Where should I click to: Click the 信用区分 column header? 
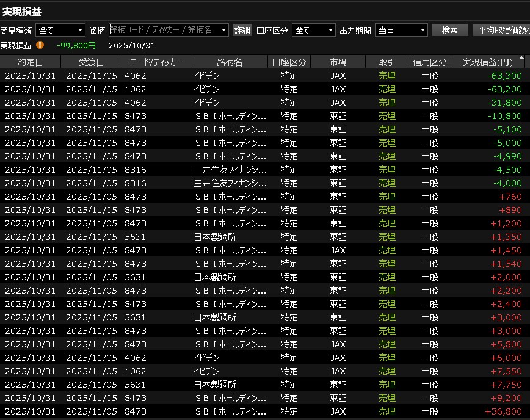click(x=429, y=62)
